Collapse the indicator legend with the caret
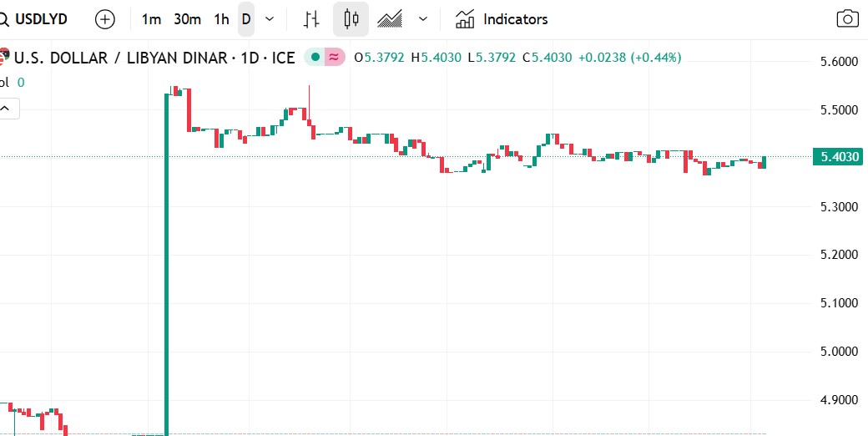This screenshot has height=436, width=868. (6, 108)
